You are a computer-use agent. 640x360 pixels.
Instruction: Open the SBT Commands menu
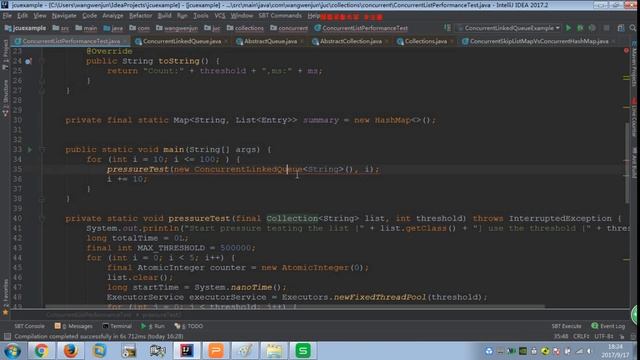[x=280, y=16]
